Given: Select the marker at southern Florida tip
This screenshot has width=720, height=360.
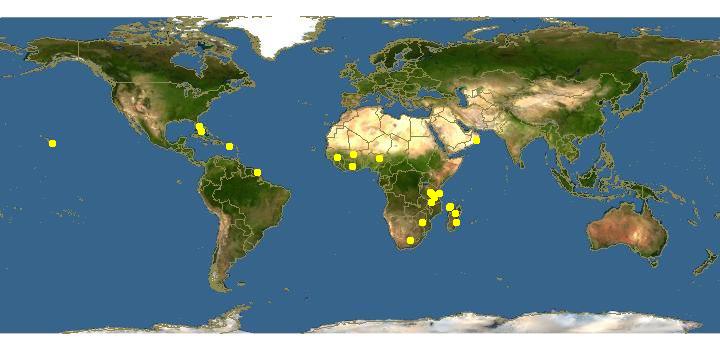Looking at the screenshot, I should tap(201, 132).
